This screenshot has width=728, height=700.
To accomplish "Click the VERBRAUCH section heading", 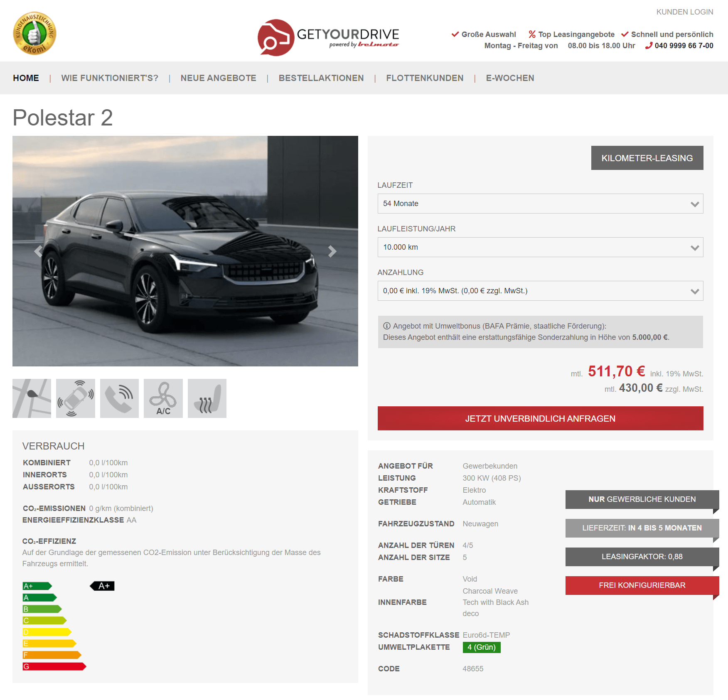I will pyautogui.click(x=53, y=446).
